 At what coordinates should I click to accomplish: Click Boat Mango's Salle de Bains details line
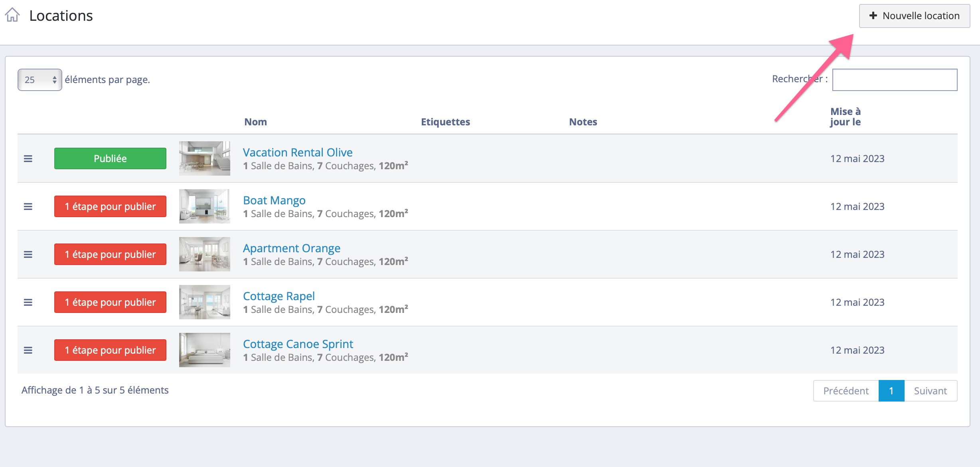coord(326,214)
